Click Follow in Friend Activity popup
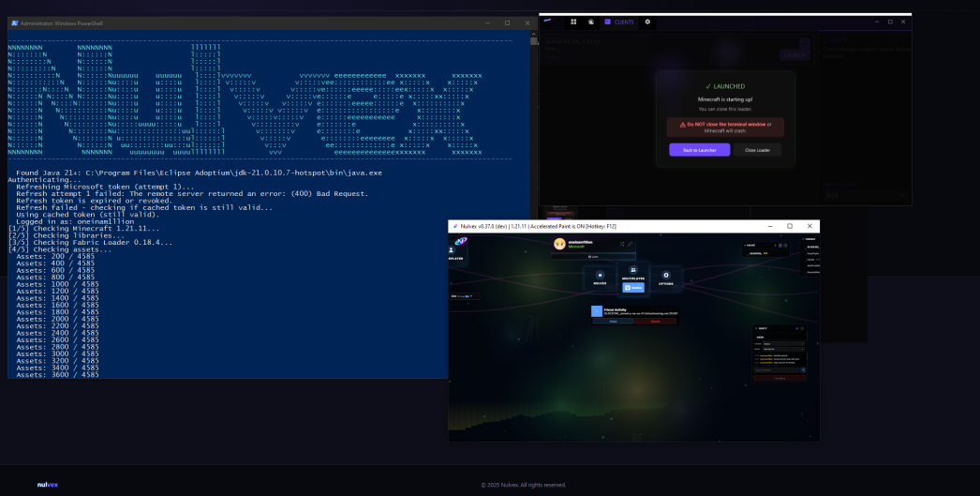The height and width of the screenshot is (496, 980). (x=613, y=322)
